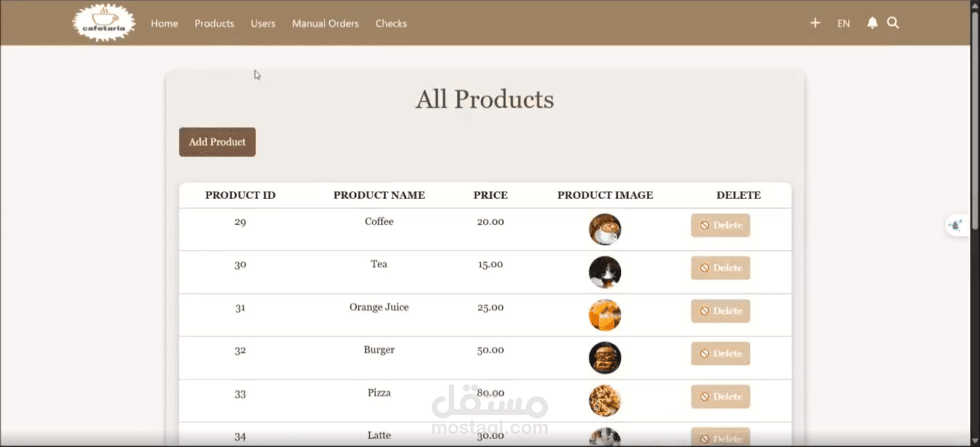Click the page vertical scrollbar
The height and width of the screenshot is (447, 980).
click(975, 120)
